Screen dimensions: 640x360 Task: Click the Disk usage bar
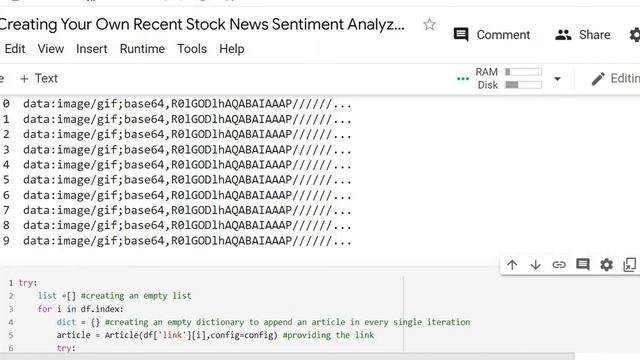pos(523,85)
